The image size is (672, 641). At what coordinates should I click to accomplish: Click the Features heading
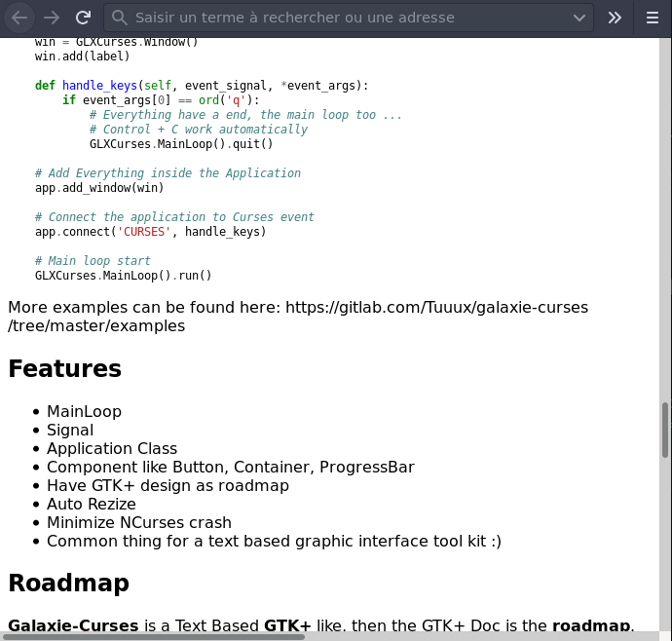coord(65,369)
